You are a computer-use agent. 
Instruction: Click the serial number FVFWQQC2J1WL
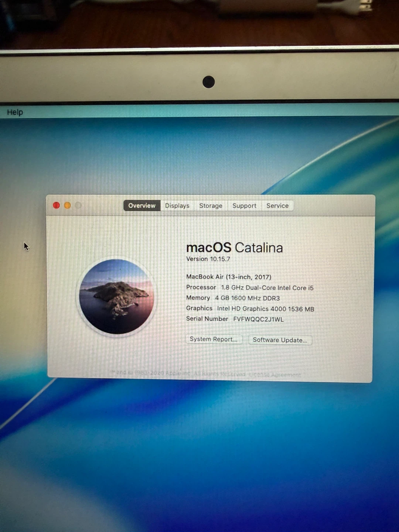tap(259, 319)
